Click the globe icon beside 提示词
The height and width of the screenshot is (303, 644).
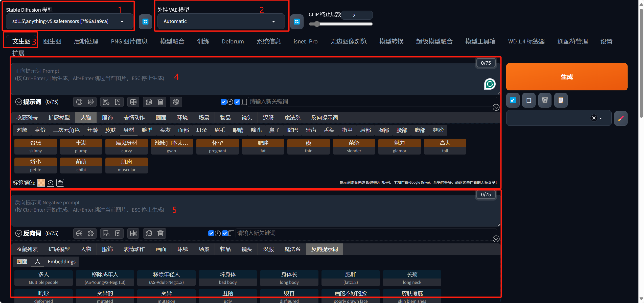tap(79, 102)
